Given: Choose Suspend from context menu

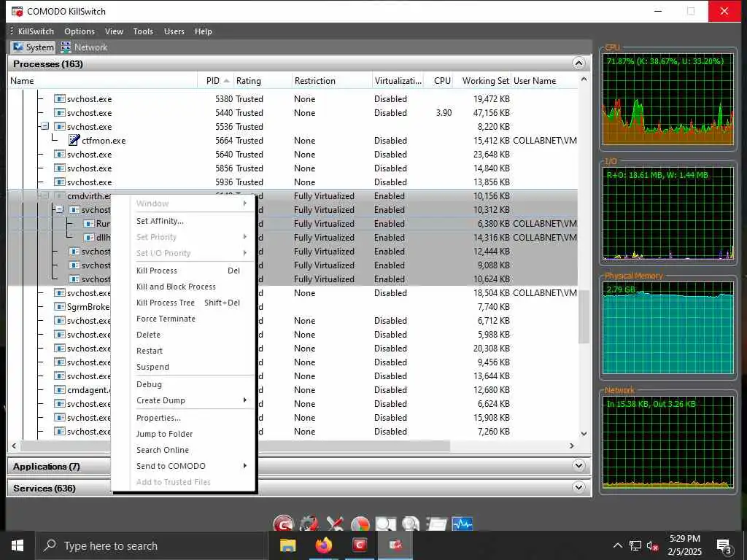Looking at the screenshot, I should click(x=152, y=367).
